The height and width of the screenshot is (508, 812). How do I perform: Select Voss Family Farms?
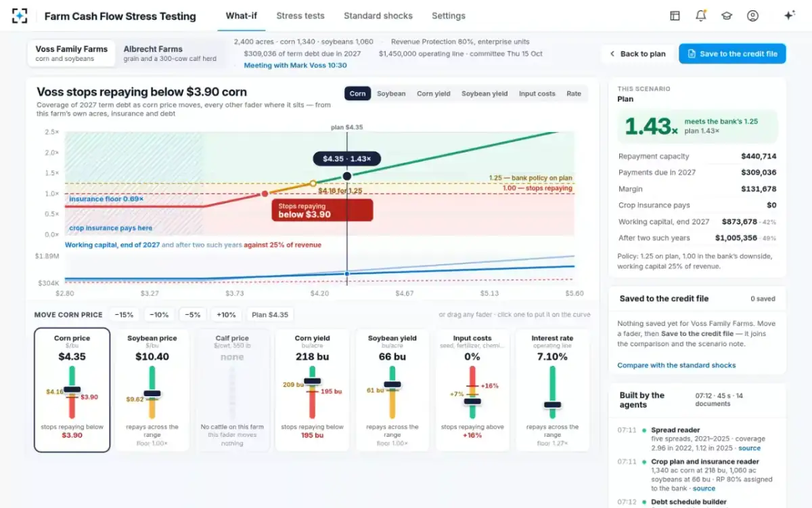71,54
